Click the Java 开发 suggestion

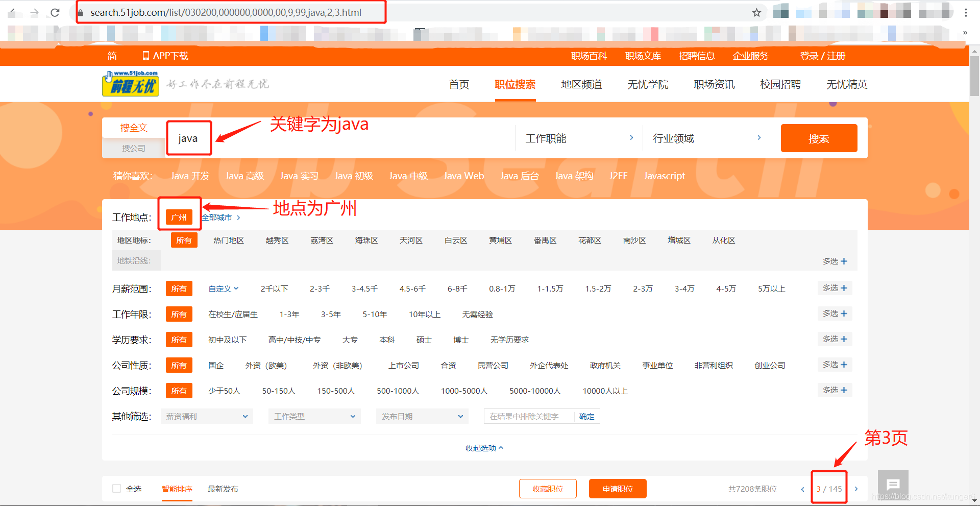[x=190, y=176]
